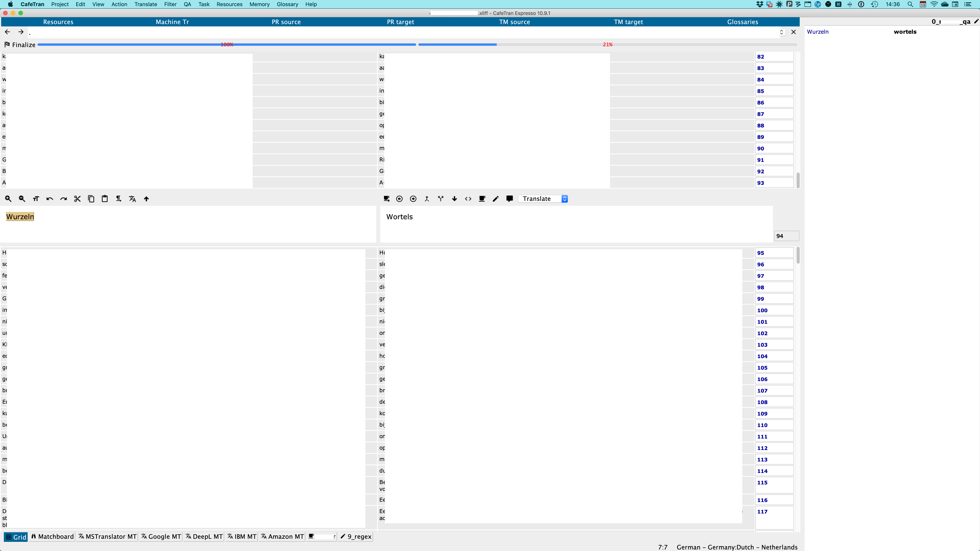Toggle the Grid view button
980x551 pixels.
pyautogui.click(x=16, y=536)
